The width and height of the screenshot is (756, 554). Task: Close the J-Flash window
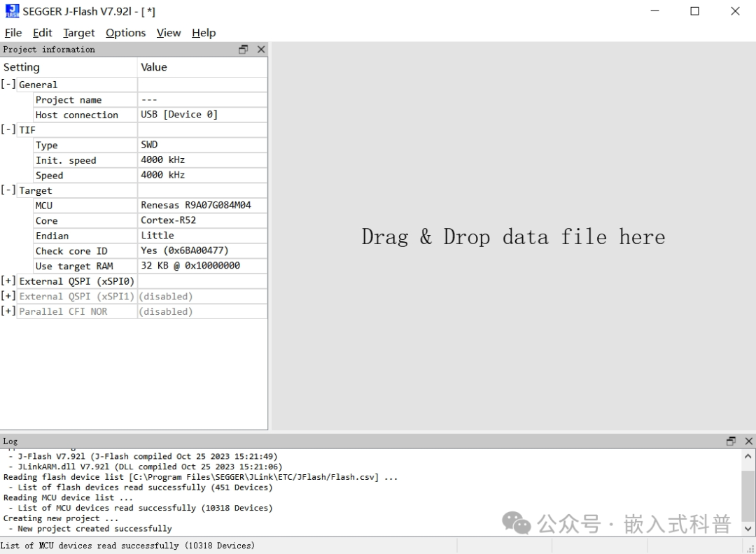[735, 11]
